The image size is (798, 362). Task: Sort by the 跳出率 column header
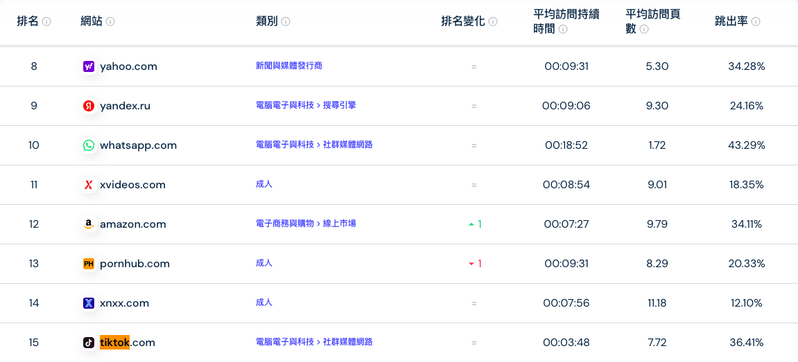(x=732, y=21)
